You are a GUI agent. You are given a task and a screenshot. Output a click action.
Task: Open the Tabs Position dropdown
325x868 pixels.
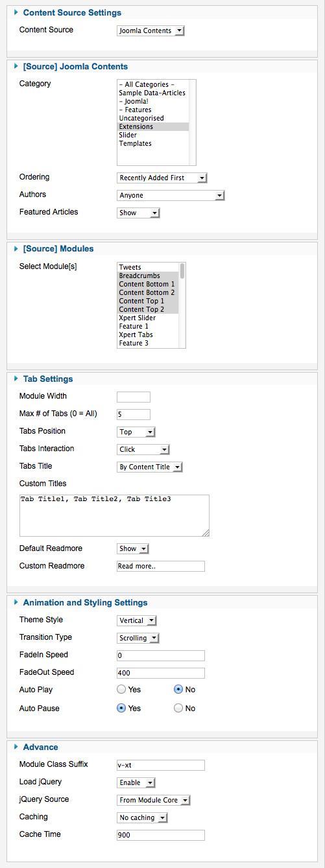click(136, 432)
